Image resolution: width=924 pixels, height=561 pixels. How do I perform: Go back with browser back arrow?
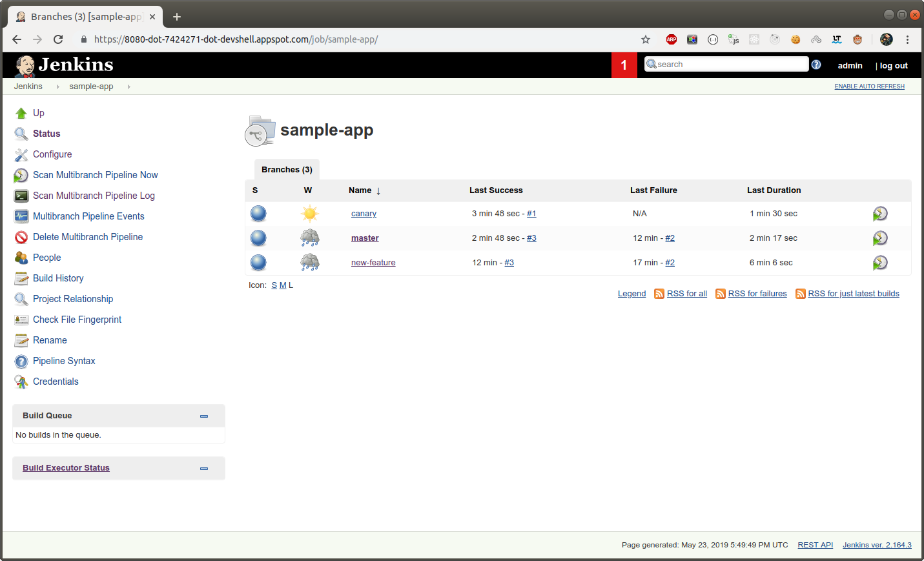17,39
